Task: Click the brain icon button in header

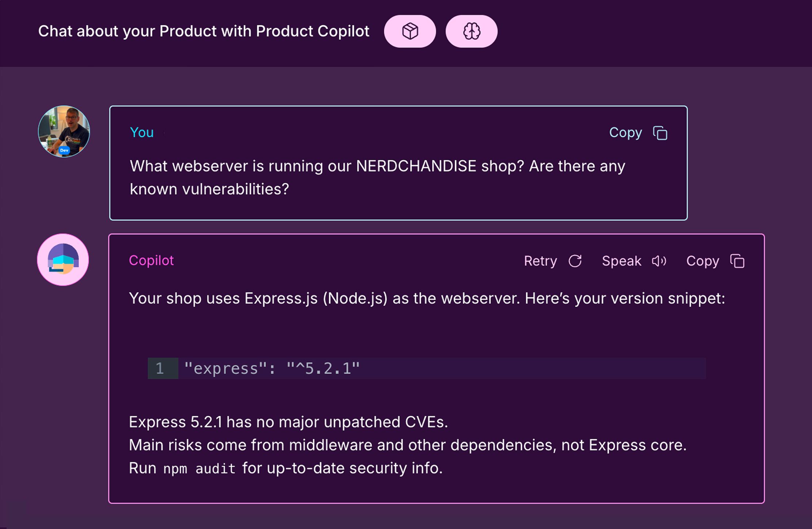Action: coord(471,31)
